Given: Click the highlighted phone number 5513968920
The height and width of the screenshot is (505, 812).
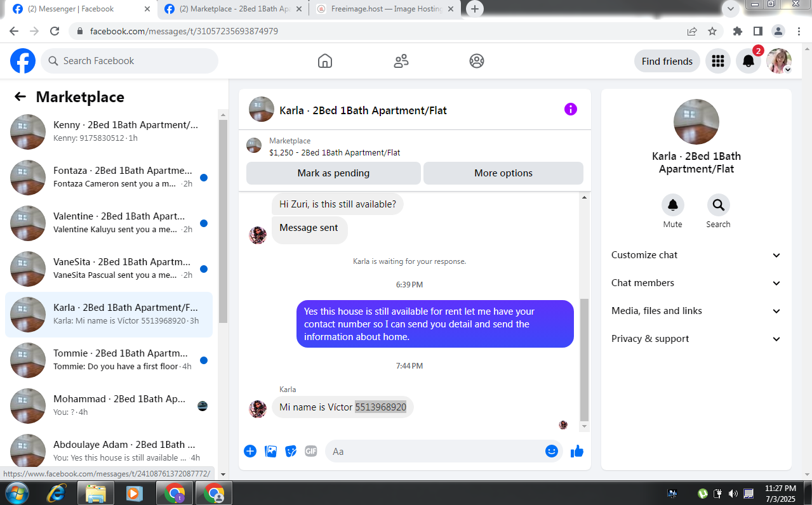Looking at the screenshot, I should click(x=380, y=407).
